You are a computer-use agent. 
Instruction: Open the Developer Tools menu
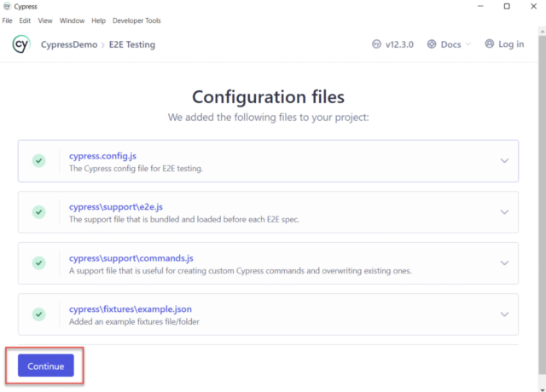point(136,20)
